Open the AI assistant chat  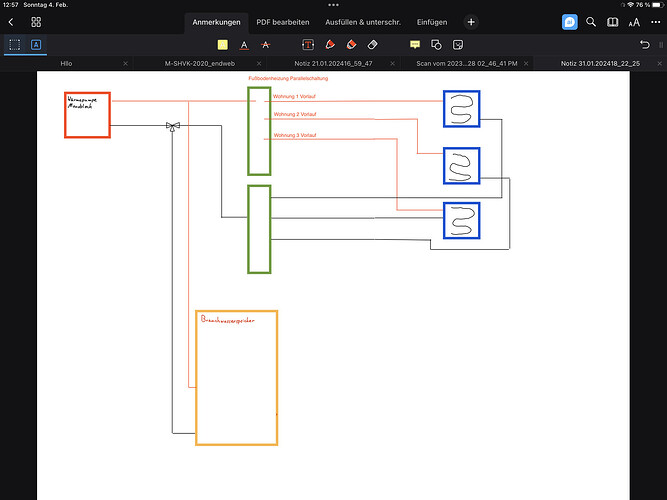pos(569,21)
